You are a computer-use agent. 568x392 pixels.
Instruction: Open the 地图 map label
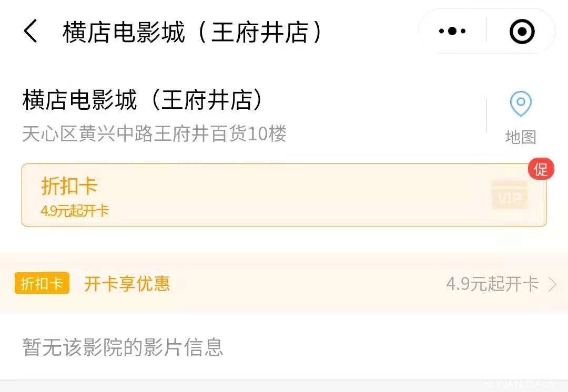pos(521,137)
